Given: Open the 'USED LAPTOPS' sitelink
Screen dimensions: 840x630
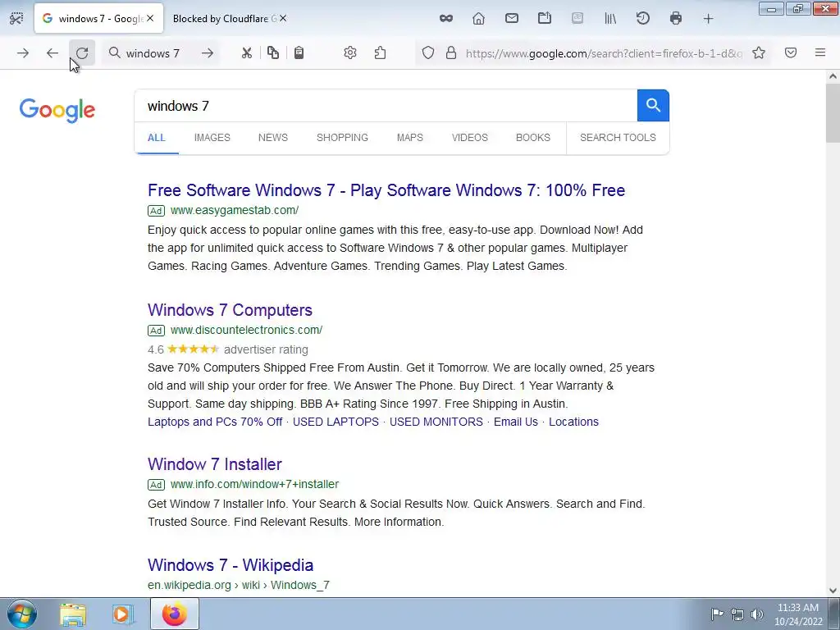Looking at the screenshot, I should click(336, 422).
